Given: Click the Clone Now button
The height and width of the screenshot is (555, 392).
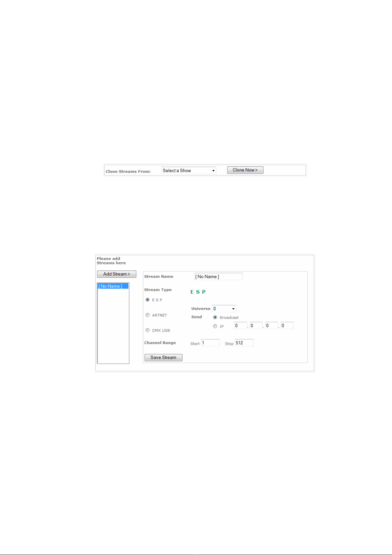Looking at the screenshot, I should pyautogui.click(x=245, y=170).
